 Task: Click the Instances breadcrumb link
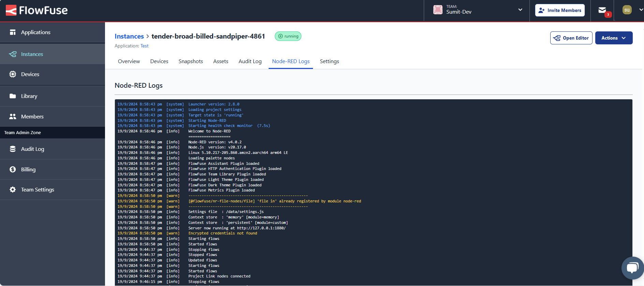pyautogui.click(x=129, y=37)
